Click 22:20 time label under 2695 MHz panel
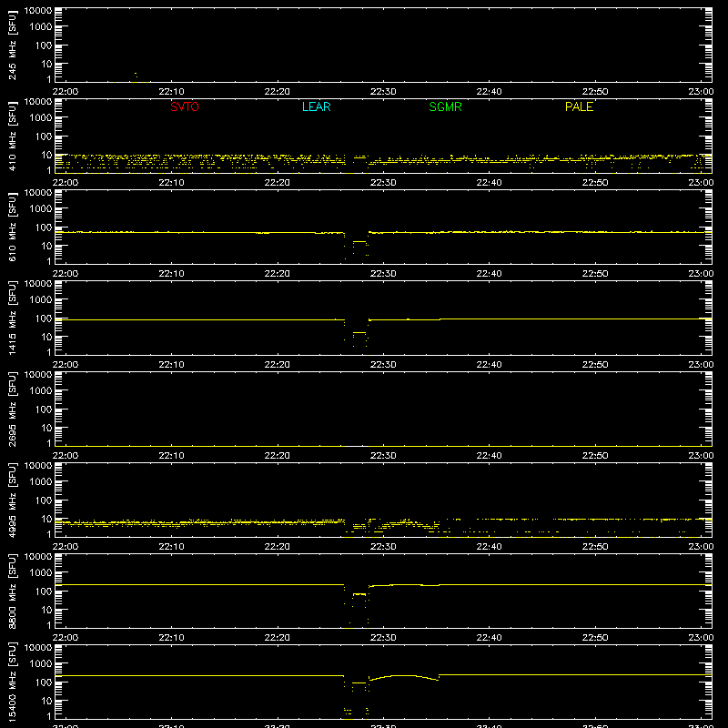Screen dimensions: 728x728 278,456
